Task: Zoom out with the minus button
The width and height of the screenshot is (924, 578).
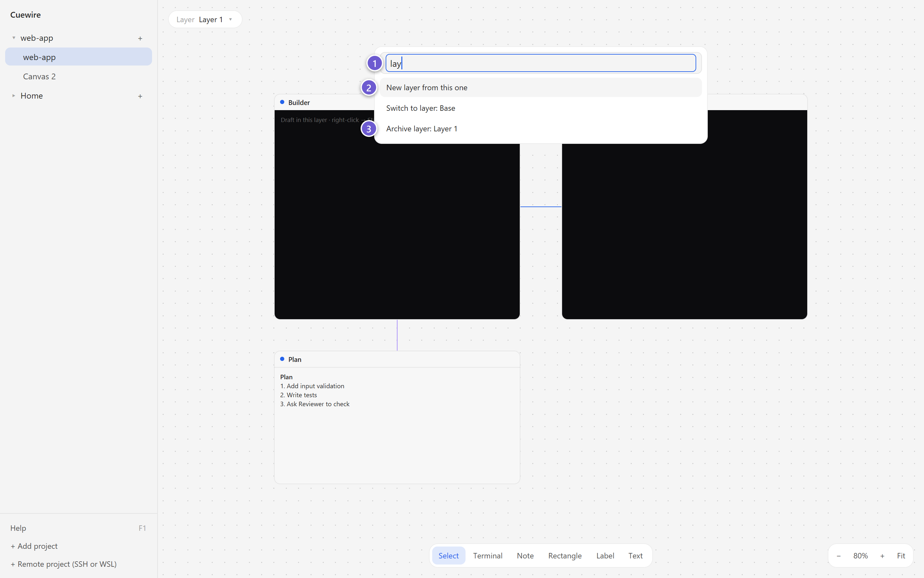Action: [x=838, y=556]
